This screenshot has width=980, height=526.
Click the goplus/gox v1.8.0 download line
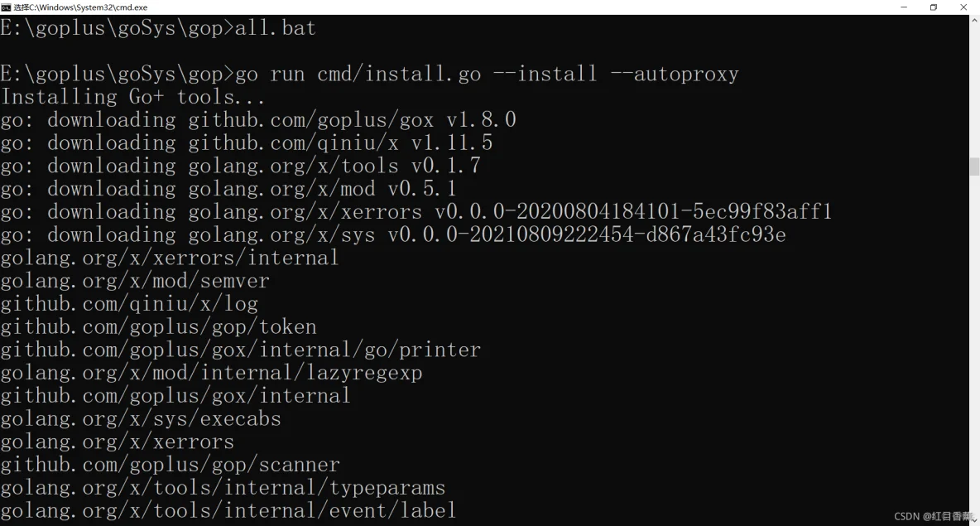tap(258, 120)
